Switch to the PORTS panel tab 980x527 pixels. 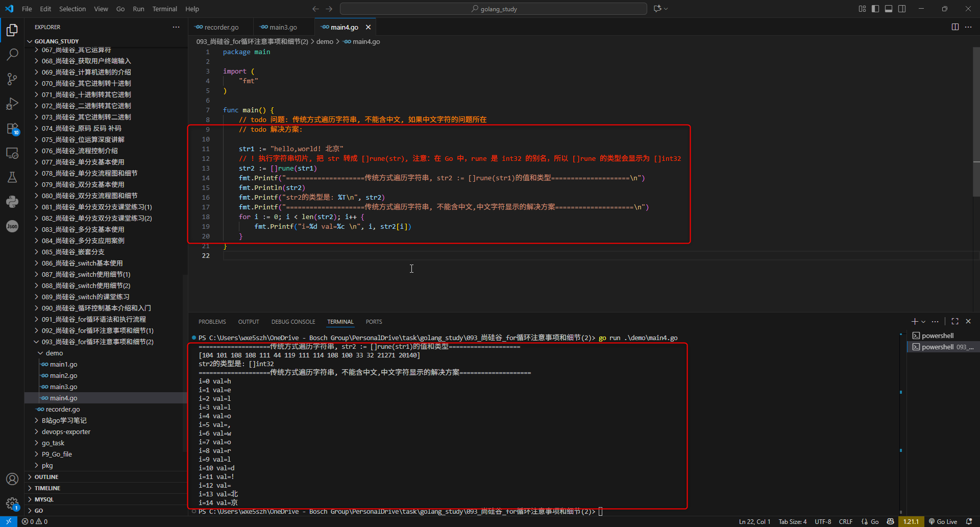pyautogui.click(x=374, y=322)
